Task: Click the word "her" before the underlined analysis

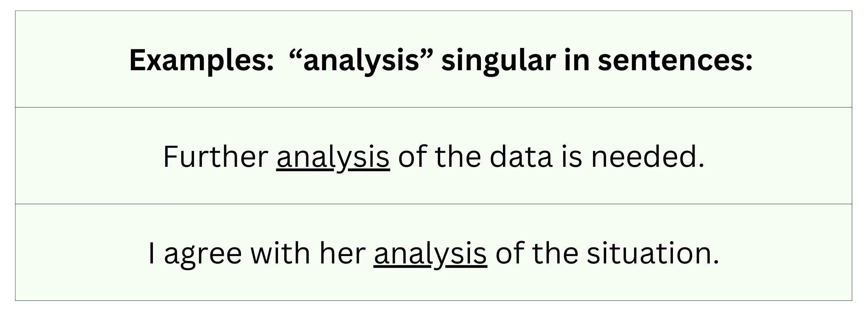Action: point(342,254)
